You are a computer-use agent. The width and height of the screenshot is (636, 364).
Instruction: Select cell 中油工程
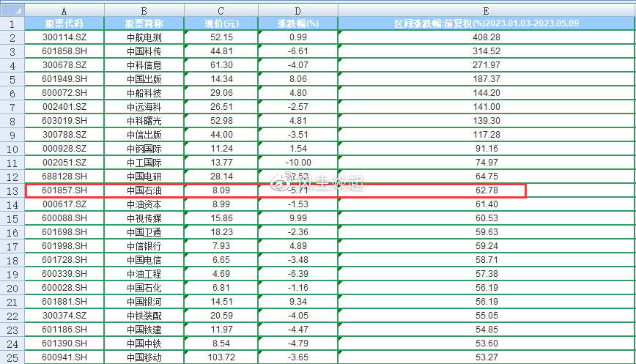144,274
